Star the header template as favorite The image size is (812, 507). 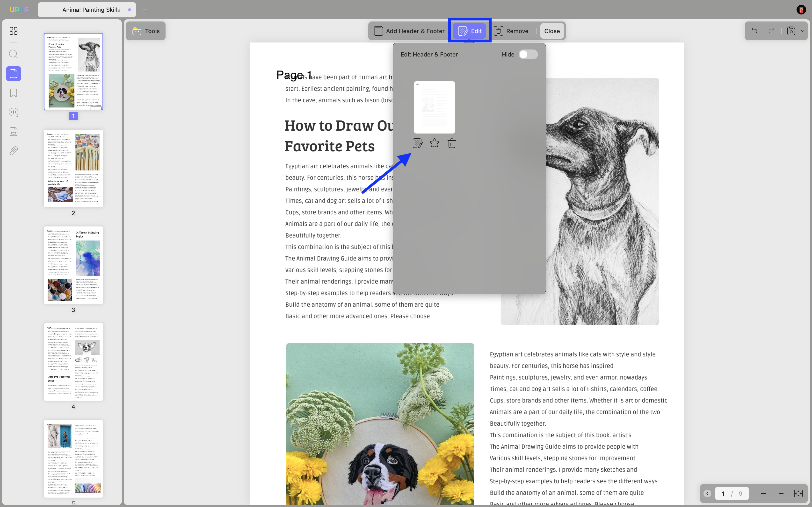(x=435, y=143)
